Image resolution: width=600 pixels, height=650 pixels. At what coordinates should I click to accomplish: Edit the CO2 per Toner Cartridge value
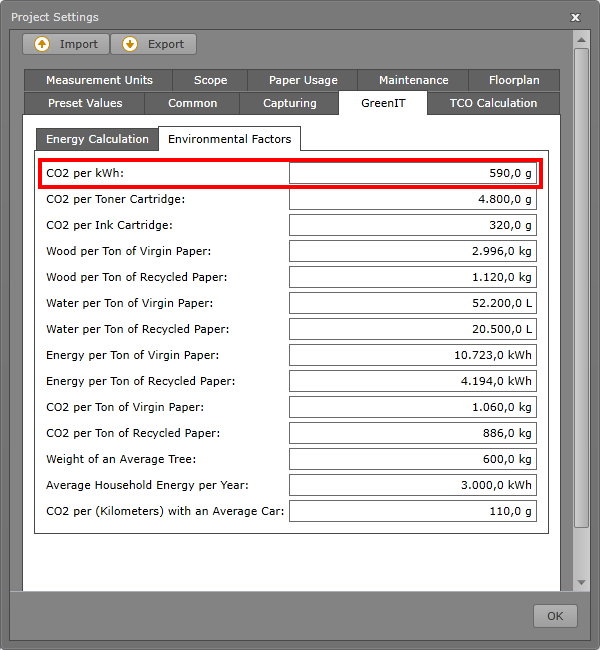point(413,199)
